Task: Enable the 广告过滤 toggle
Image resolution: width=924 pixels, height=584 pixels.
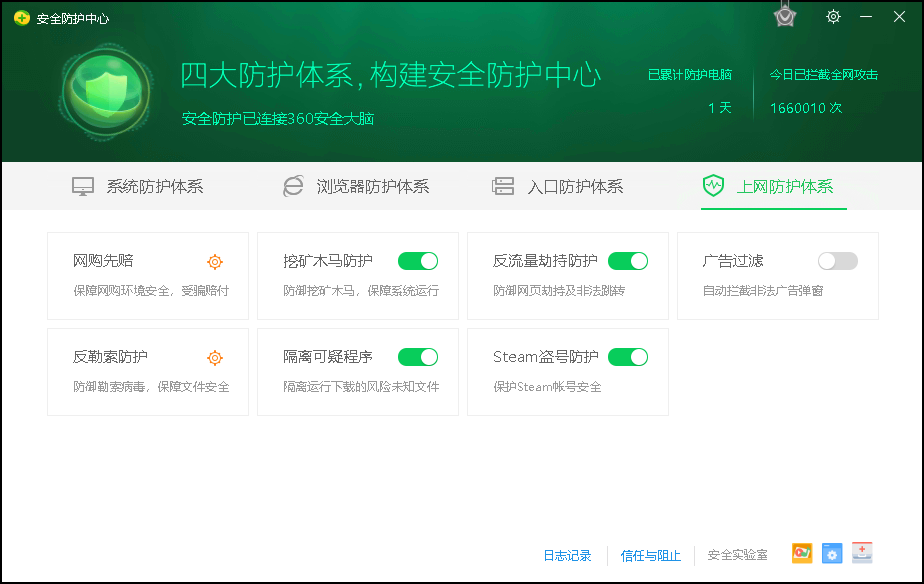Action: click(x=837, y=260)
